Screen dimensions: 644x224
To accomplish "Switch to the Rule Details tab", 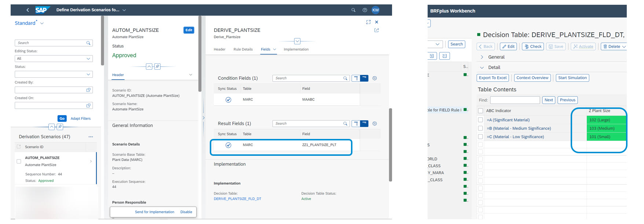I will click(243, 49).
